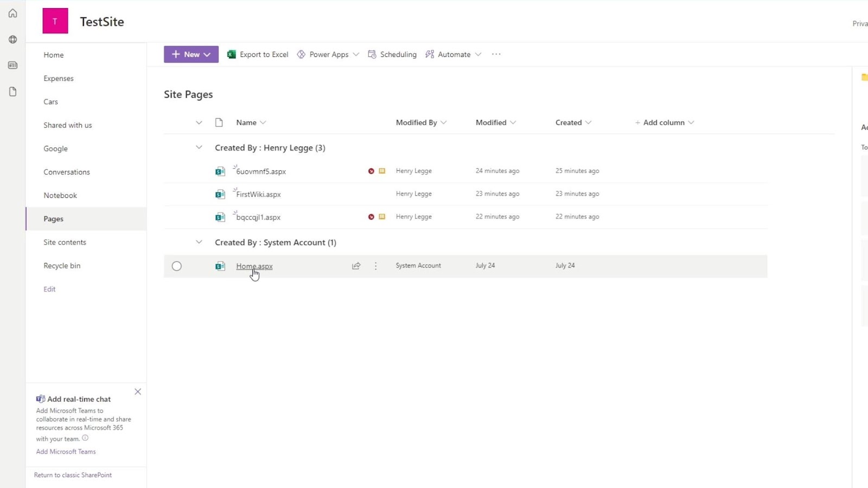The image size is (868, 488).
Task: Open Home.aspx more actions vertical dots
Action: tap(375, 266)
